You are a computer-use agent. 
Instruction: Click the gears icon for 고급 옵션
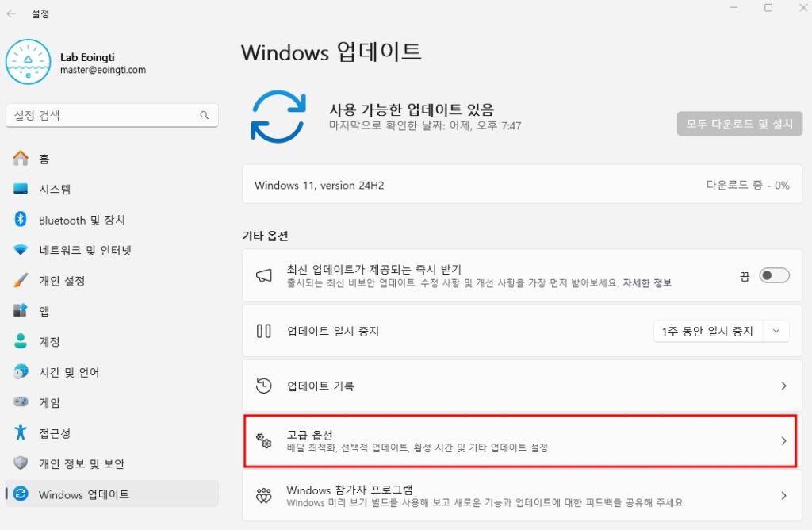(263, 440)
